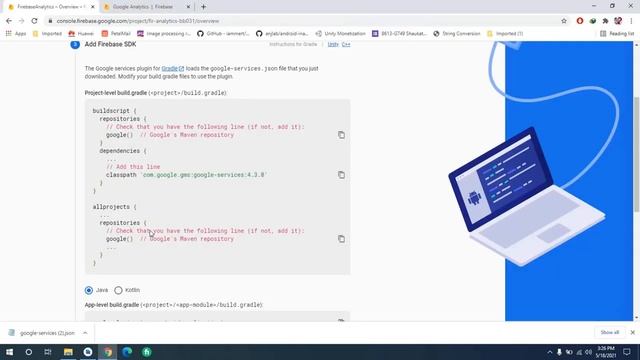Viewport: 640px width, 360px height.
Task: Close the Google Analytics tab
Action: point(188,7)
